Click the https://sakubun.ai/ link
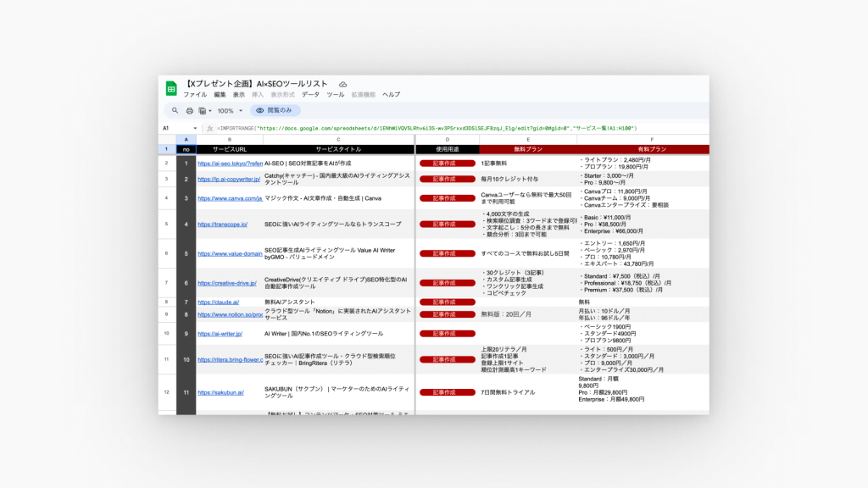 [220, 392]
